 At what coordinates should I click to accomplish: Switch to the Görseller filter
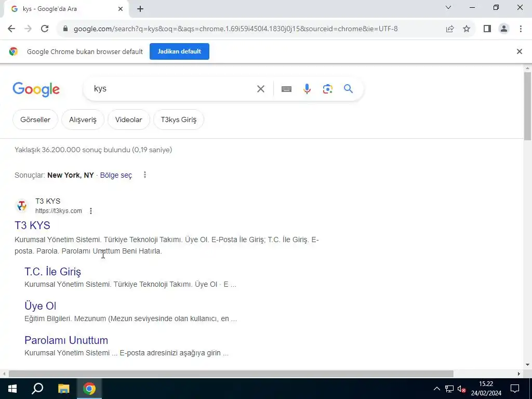point(35,120)
